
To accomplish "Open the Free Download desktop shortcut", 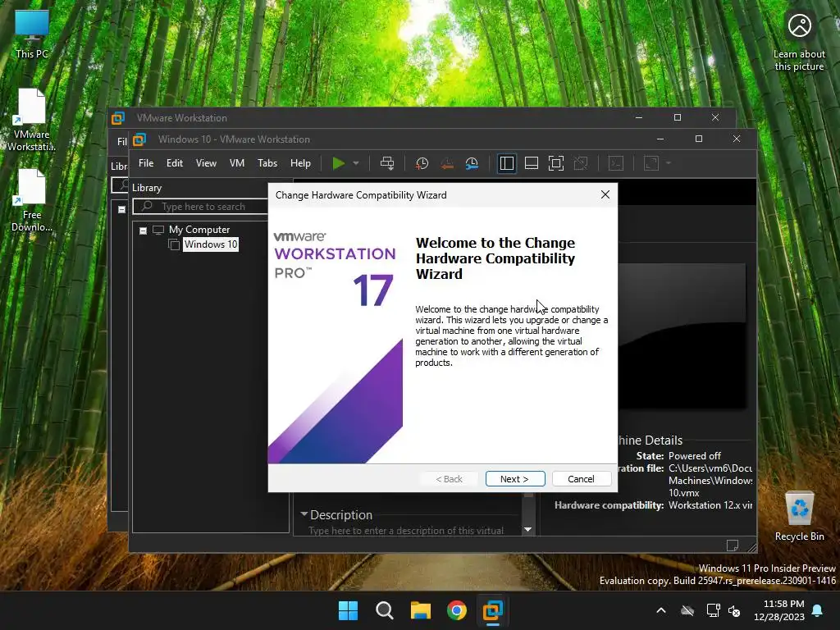I will (32, 200).
